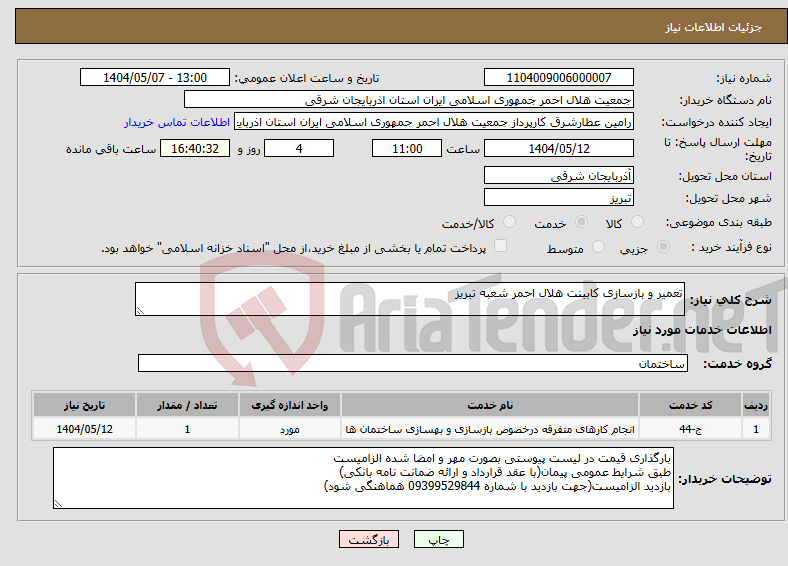Click the table date cell 1404/05/12
Viewport: 788px width, 566px height.
[84, 429]
